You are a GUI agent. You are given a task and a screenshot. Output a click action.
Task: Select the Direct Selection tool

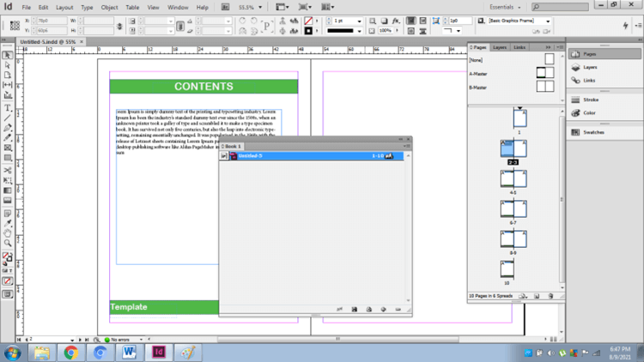click(8, 65)
